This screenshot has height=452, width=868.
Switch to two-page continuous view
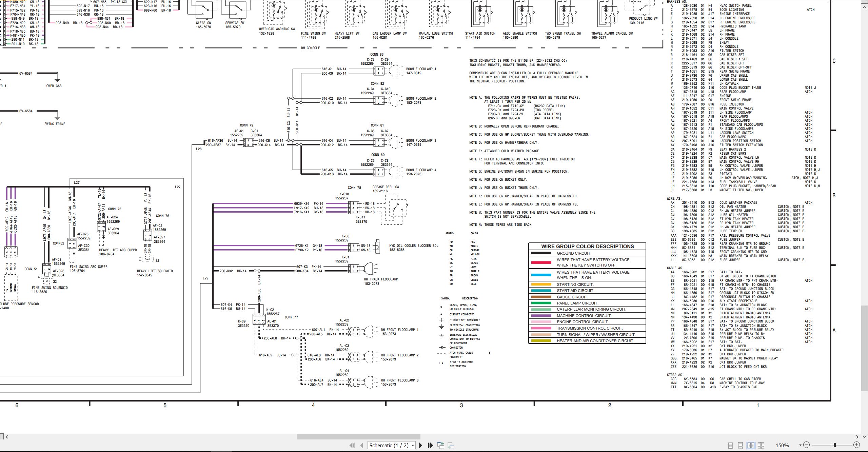coord(761,445)
